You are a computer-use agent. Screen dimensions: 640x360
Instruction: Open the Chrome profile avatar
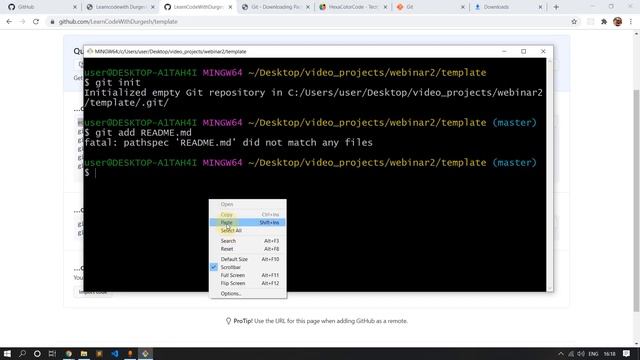(x=617, y=22)
